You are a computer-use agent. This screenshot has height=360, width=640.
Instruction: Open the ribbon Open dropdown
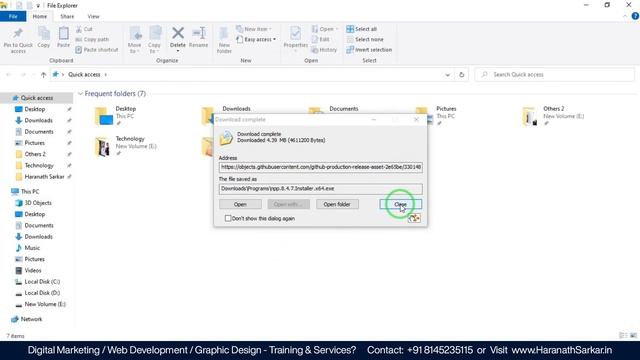(x=325, y=29)
